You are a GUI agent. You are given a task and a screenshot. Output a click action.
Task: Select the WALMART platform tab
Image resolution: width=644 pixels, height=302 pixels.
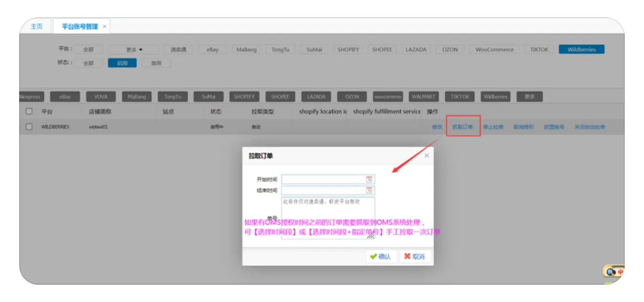point(423,96)
